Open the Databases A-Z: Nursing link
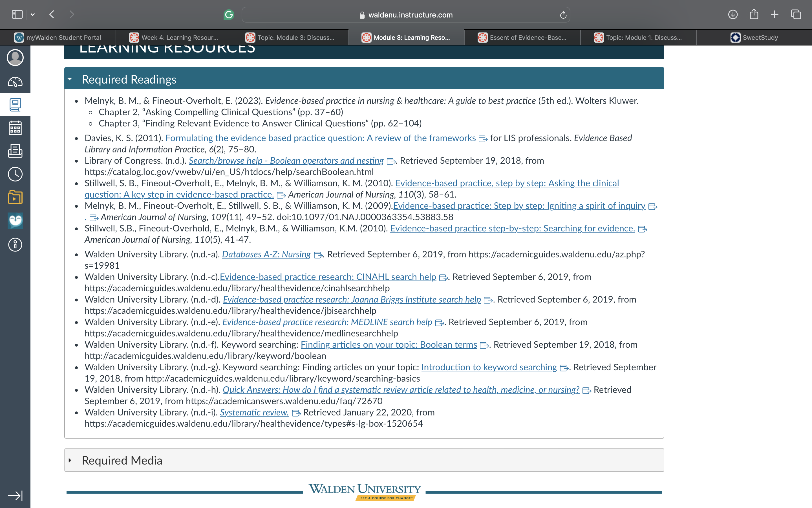The image size is (812, 508). tap(266, 254)
